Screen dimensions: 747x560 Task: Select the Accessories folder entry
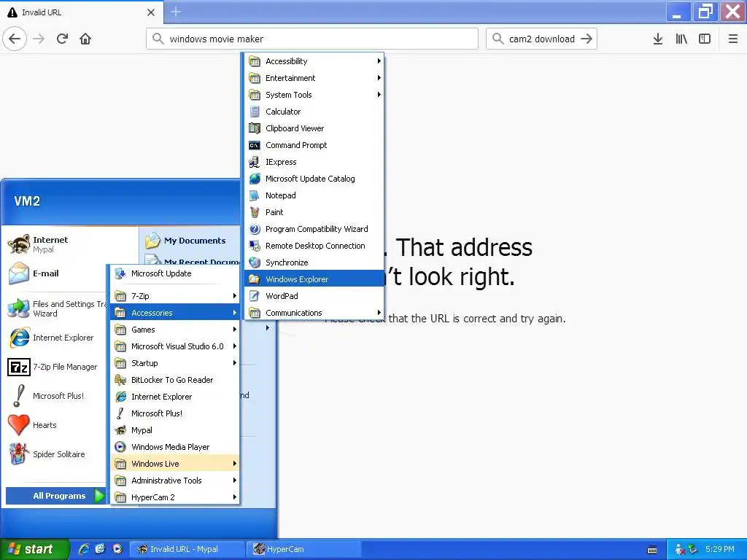click(x=175, y=313)
